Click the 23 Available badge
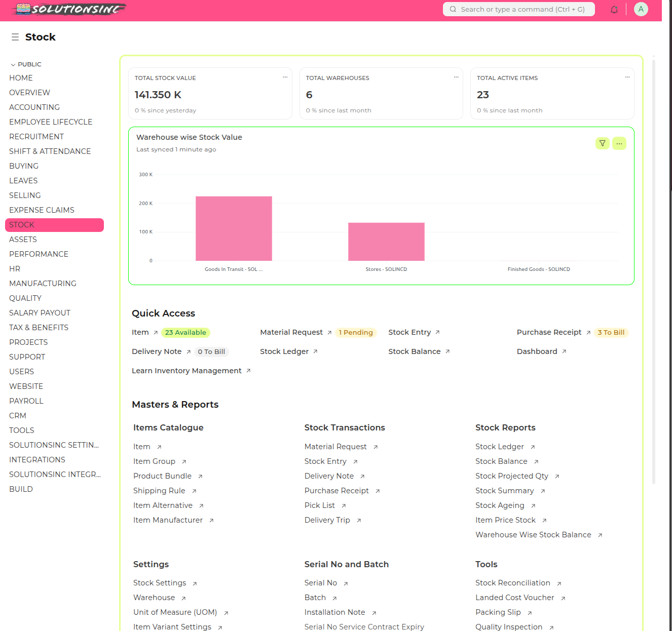The image size is (672, 631). coord(185,333)
